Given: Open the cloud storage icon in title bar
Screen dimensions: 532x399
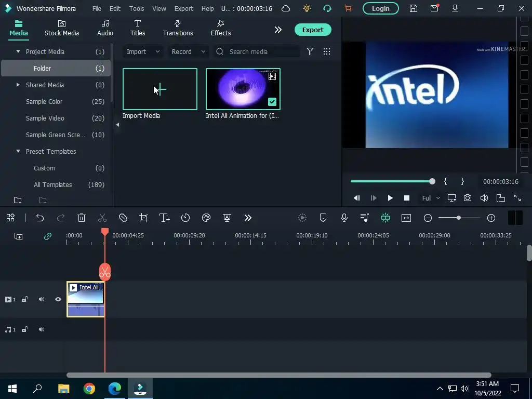Looking at the screenshot, I should (286, 8).
